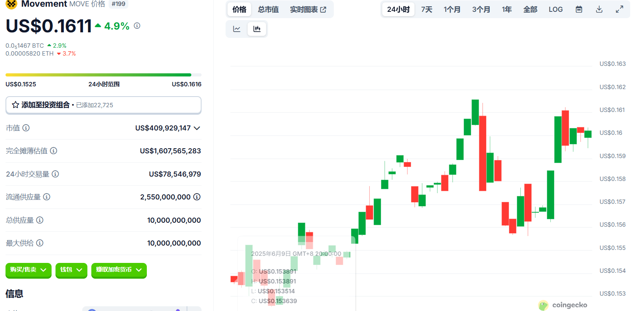Viewport: 644px width, 311px height.
Task: Expand the 市值 value chevron
Action: [197, 128]
